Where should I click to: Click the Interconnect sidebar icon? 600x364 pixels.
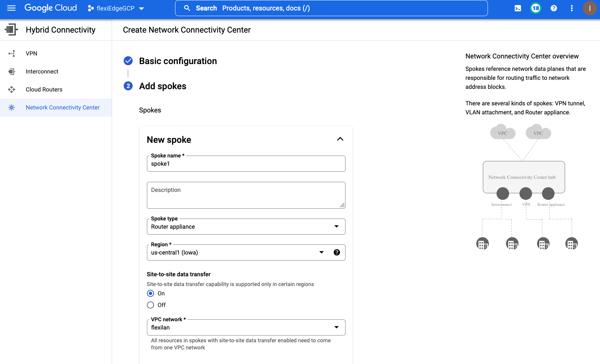12,72
